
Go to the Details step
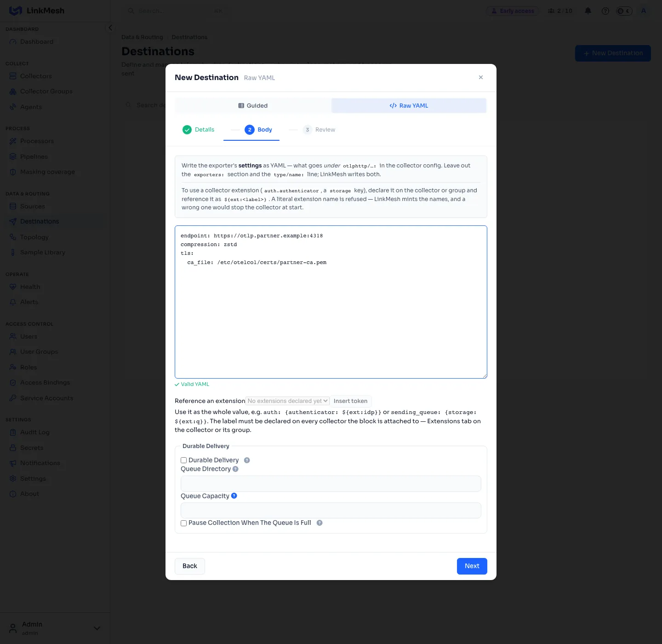(199, 130)
